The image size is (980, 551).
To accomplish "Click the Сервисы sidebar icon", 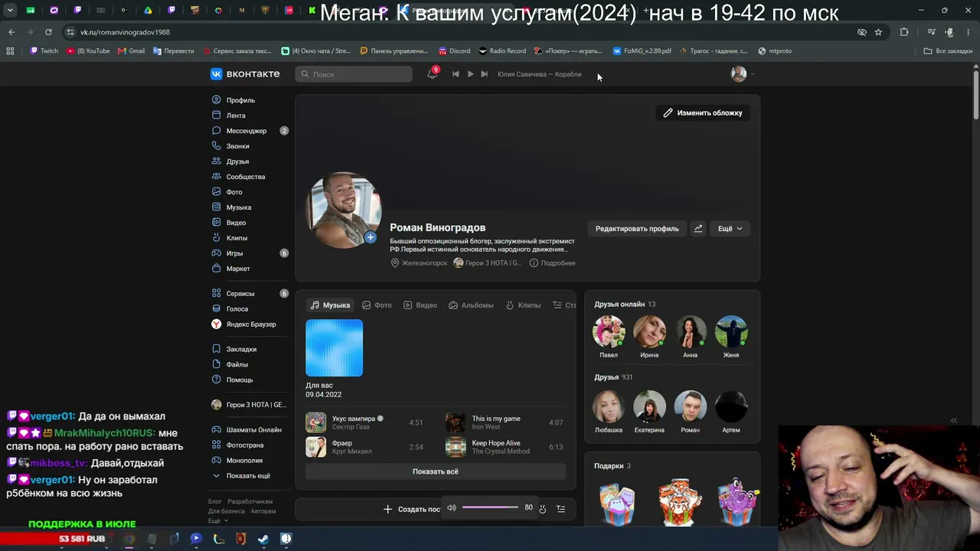I will (x=217, y=293).
